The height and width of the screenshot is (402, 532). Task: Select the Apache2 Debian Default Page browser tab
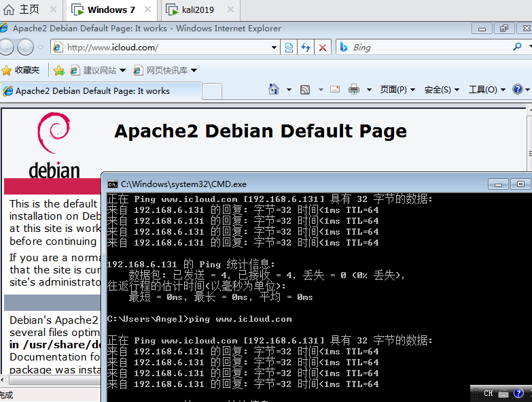pyautogui.click(x=101, y=91)
